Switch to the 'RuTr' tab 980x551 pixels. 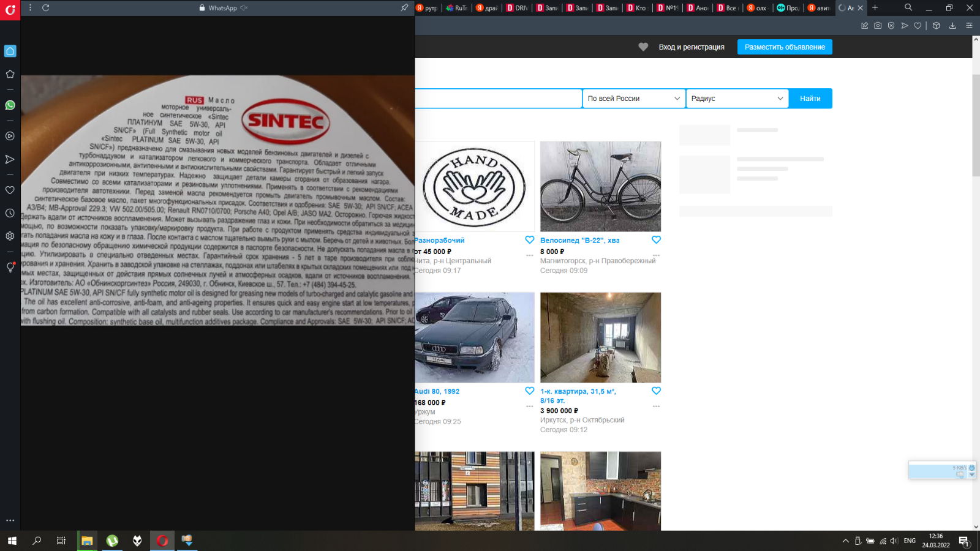[x=457, y=8]
